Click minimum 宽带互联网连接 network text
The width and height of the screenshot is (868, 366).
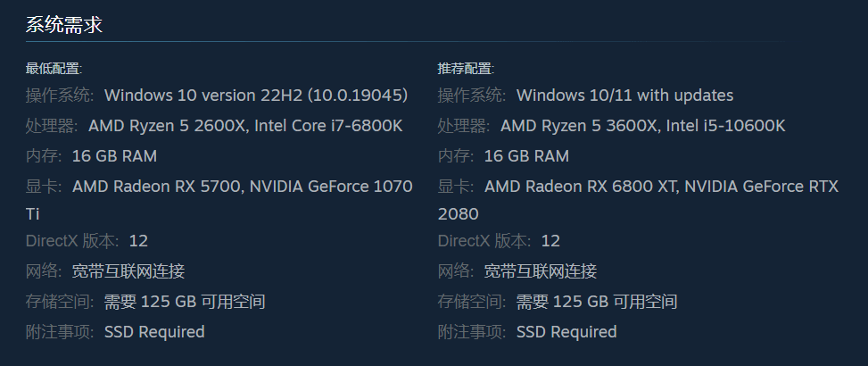[x=128, y=271]
